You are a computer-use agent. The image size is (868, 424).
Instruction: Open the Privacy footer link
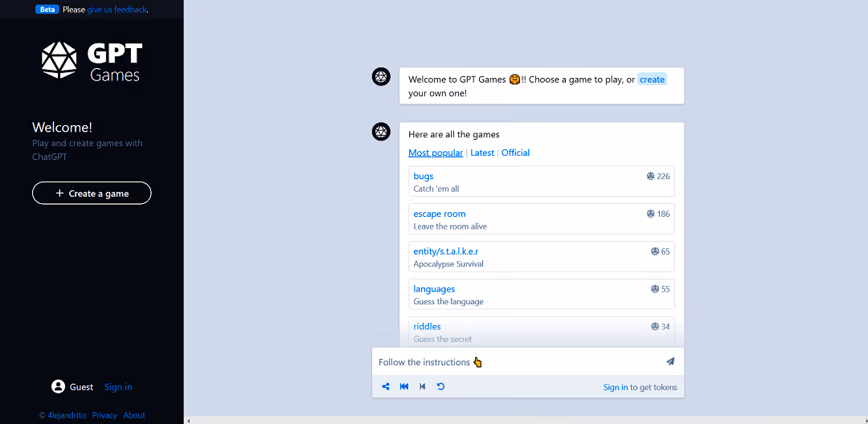tap(104, 415)
